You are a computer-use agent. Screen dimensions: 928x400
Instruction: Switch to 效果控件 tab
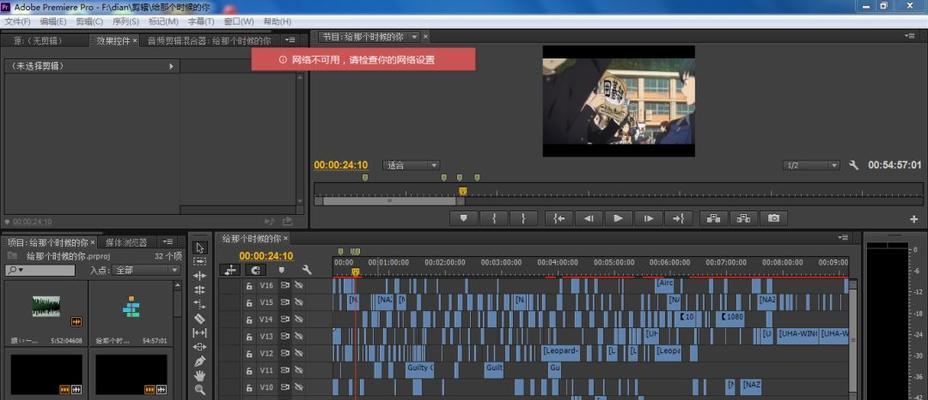pyautogui.click(x=114, y=41)
